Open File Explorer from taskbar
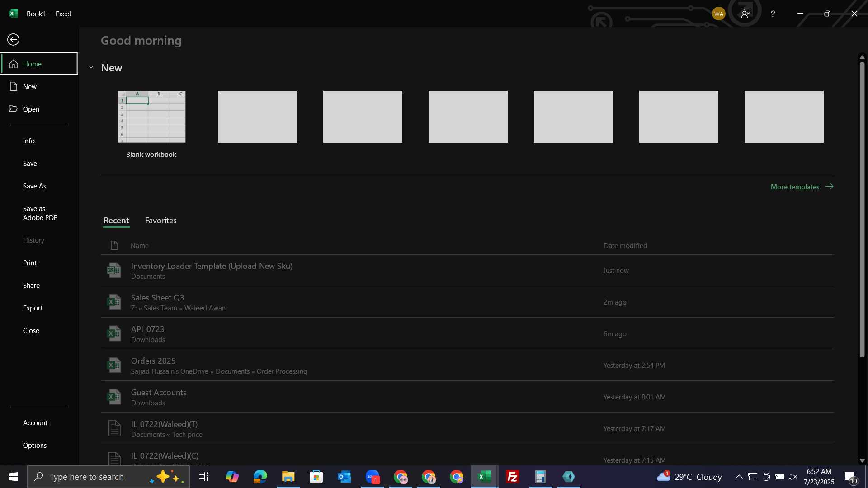The image size is (868, 488). pyautogui.click(x=288, y=477)
